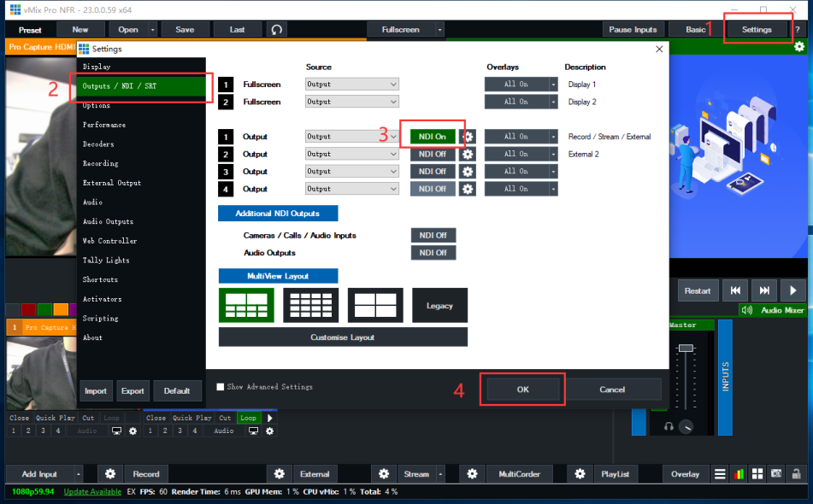Open the snapshot camera icon in bottom bar

tap(776, 474)
